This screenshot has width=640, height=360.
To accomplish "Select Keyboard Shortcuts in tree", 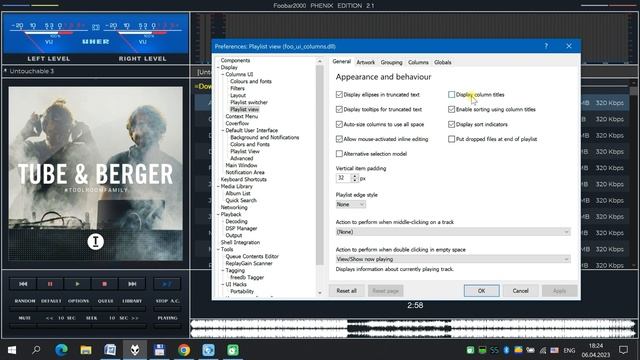I will click(x=244, y=179).
